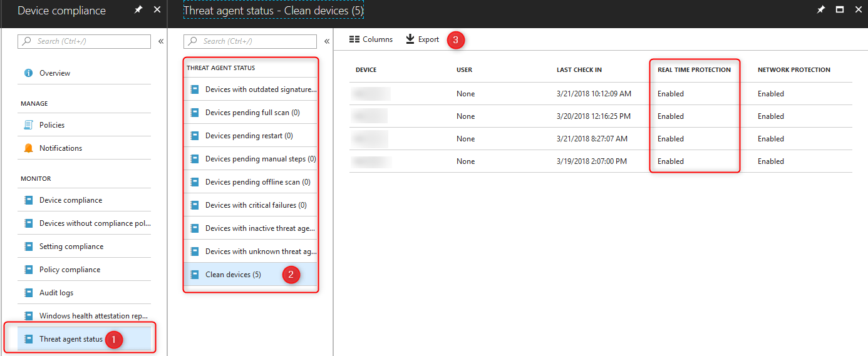868x356 pixels.
Task: Sort by Last Check In header
Action: (579, 69)
